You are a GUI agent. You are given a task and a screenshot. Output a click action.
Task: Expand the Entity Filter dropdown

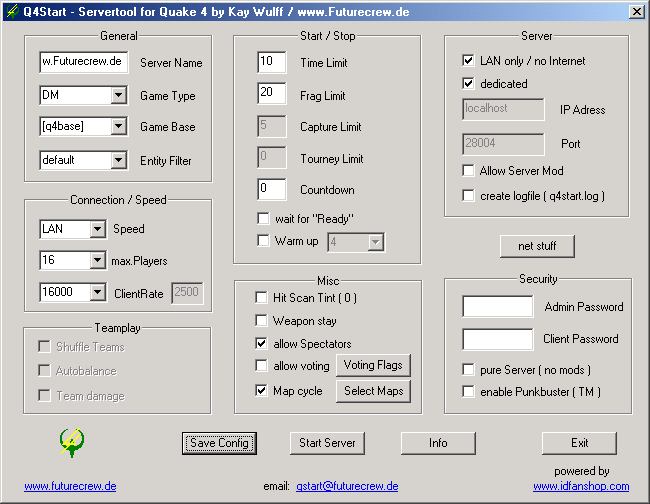(x=119, y=160)
